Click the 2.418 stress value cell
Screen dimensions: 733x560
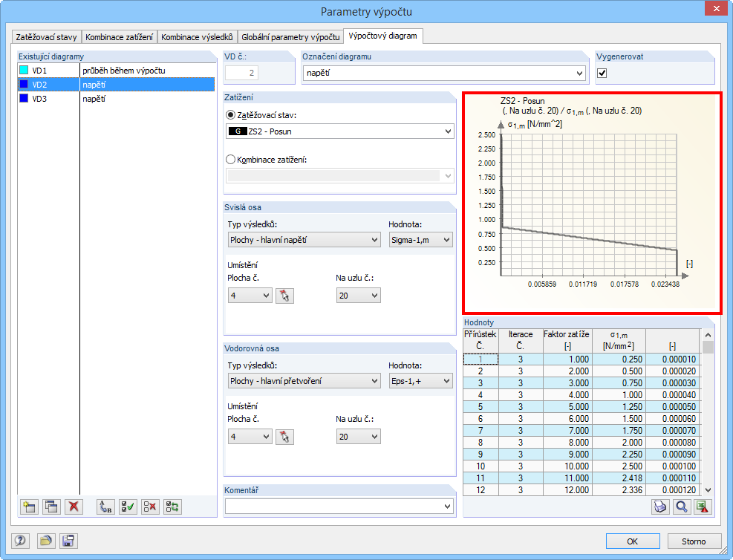(619, 478)
